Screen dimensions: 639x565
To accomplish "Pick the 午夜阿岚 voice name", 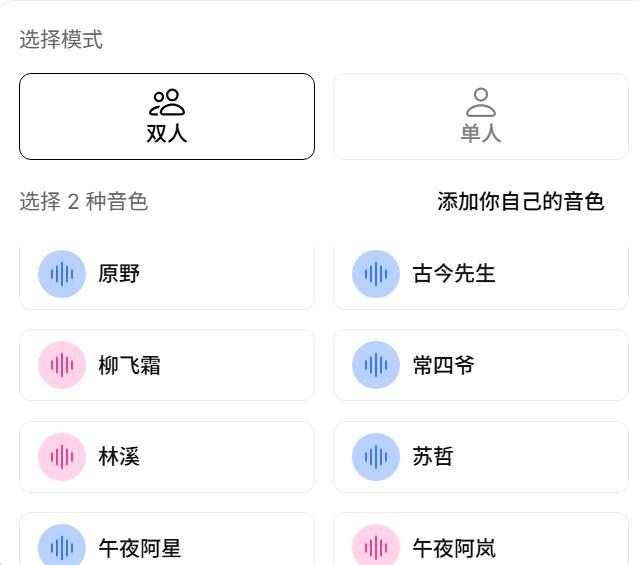I will (x=454, y=548).
